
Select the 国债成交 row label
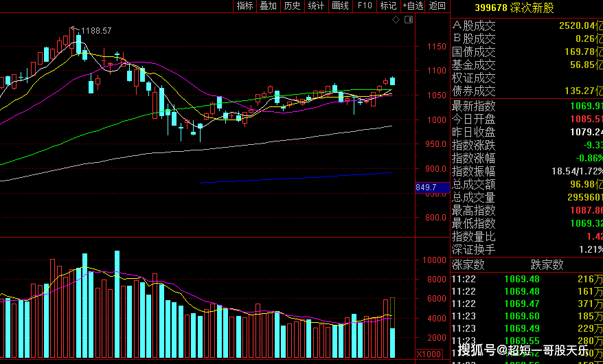[x=473, y=52]
